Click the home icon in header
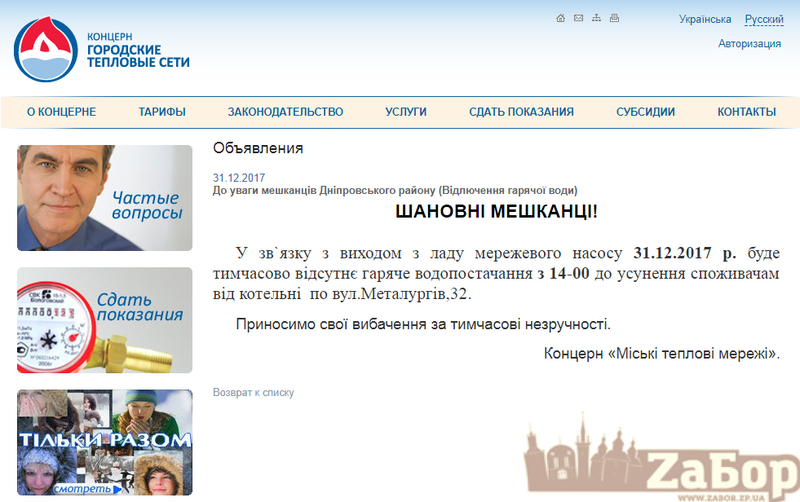This screenshot has width=800, height=502. tap(560, 18)
